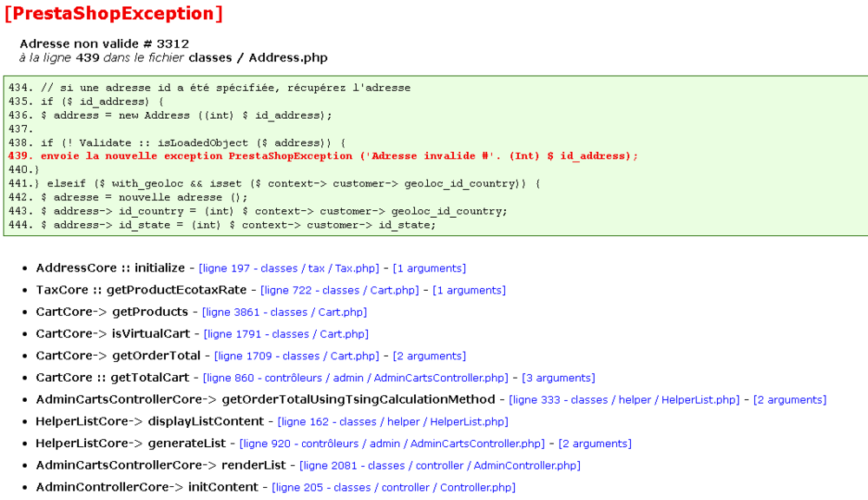The height and width of the screenshot is (500, 868).
Task: Click 'HelperListCore-> displayListContent' trace entry
Action: (x=150, y=421)
